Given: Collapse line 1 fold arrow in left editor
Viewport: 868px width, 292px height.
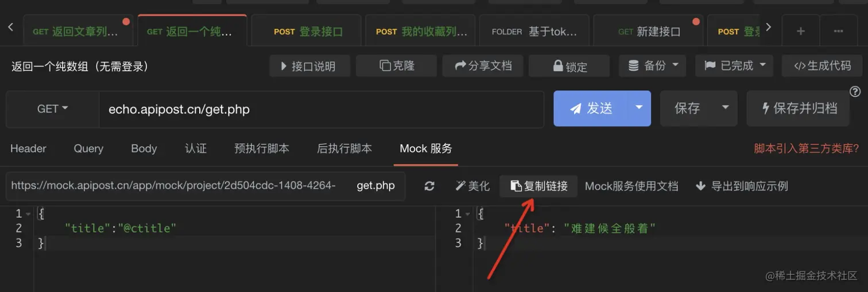Looking at the screenshot, I should (29, 214).
